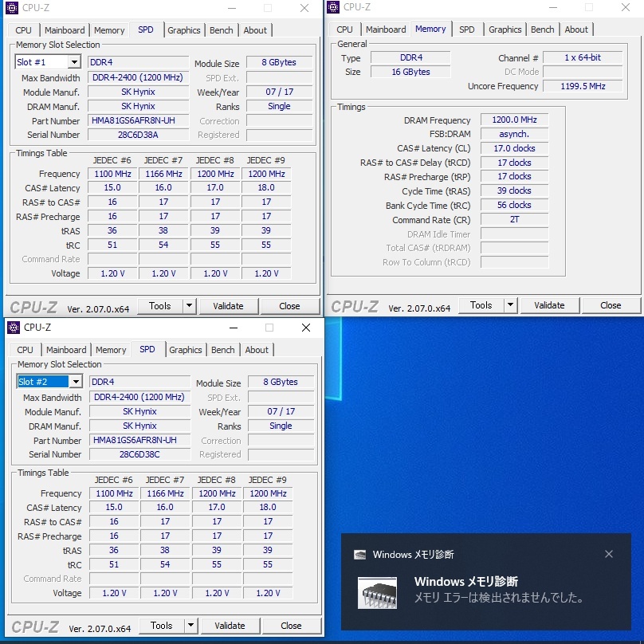Click Validate button in Slot #2 window
Screen dimensions: 644x644
(x=230, y=626)
